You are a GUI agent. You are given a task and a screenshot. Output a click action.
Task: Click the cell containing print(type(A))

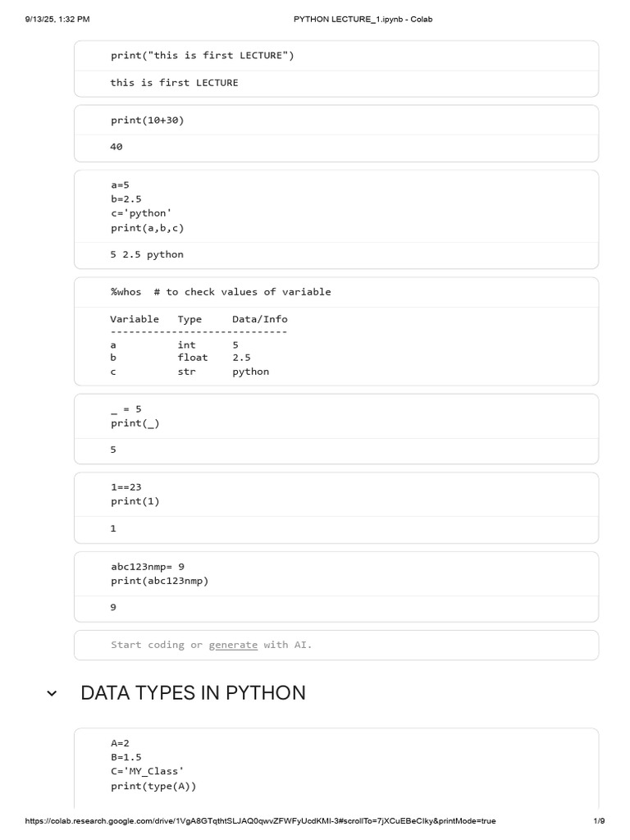[336, 767]
